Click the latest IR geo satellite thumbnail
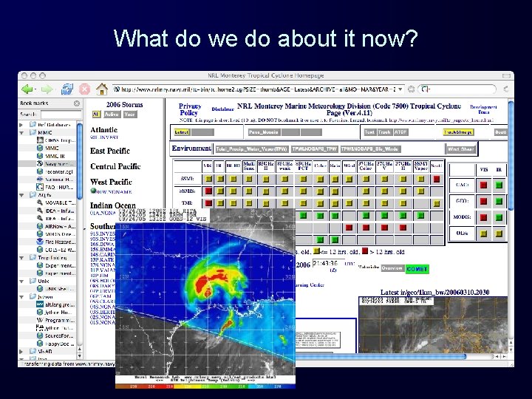This screenshot has width=532, height=399. 433,324
